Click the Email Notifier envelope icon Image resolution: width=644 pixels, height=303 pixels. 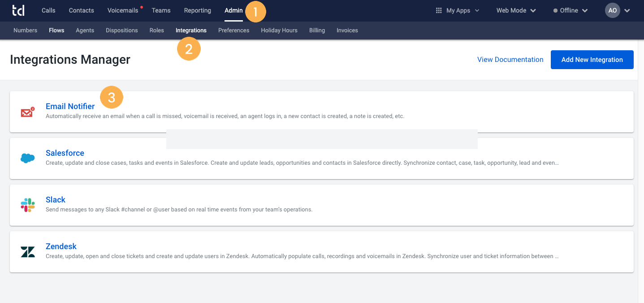tap(27, 112)
